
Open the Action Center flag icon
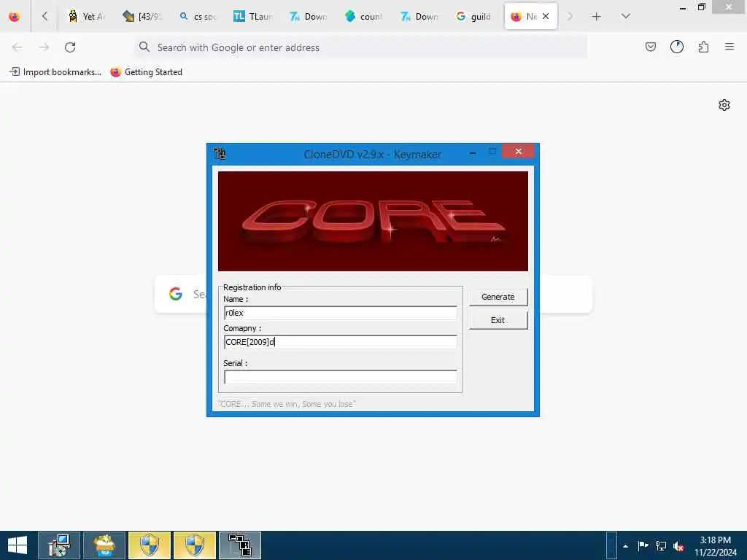click(x=643, y=545)
